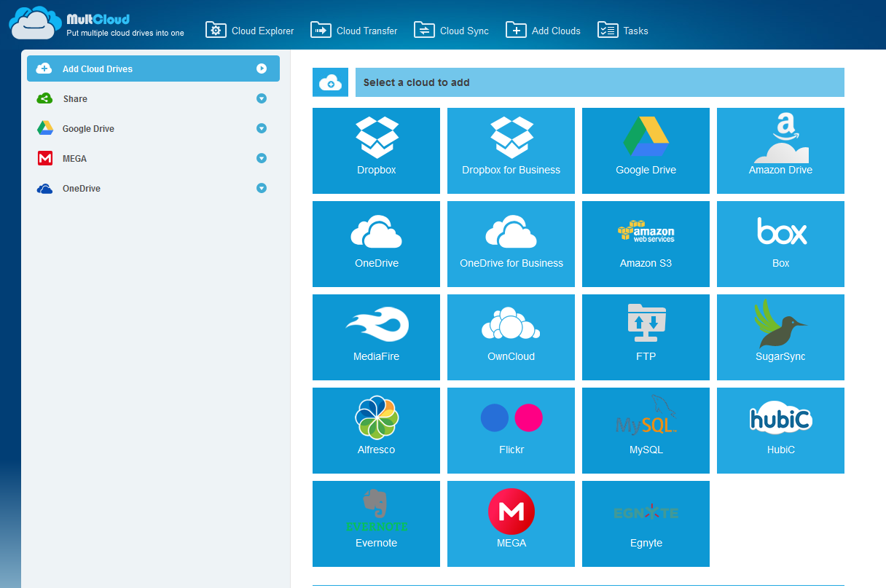Screen dimensions: 886x588
Task: Add HubiC cloud
Action: coord(780,431)
